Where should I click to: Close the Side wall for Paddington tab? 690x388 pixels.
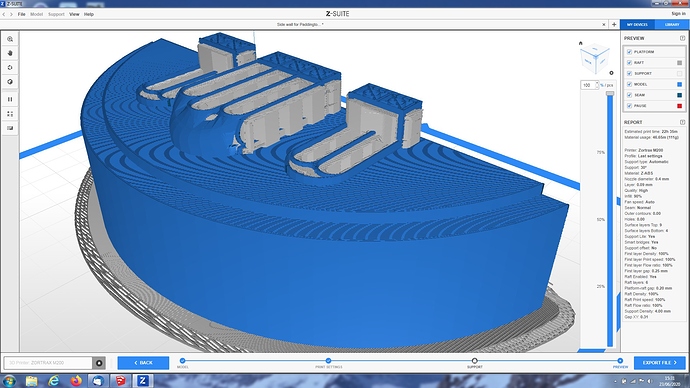604,25
